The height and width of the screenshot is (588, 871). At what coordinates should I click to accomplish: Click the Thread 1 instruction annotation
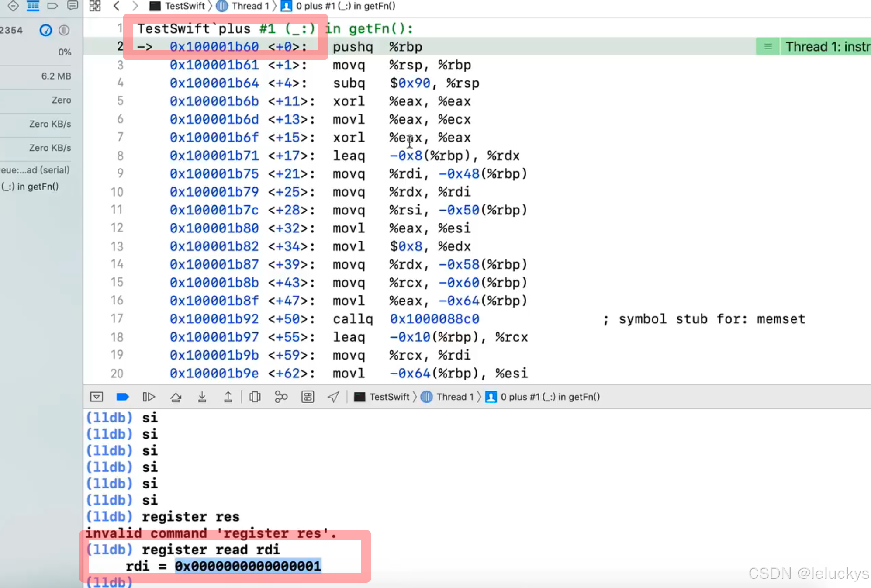[x=826, y=47]
